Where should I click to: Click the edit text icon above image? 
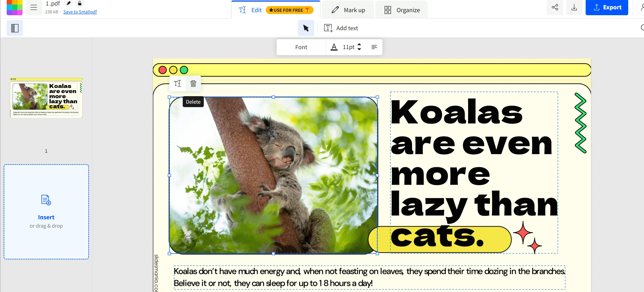(177, 83)
